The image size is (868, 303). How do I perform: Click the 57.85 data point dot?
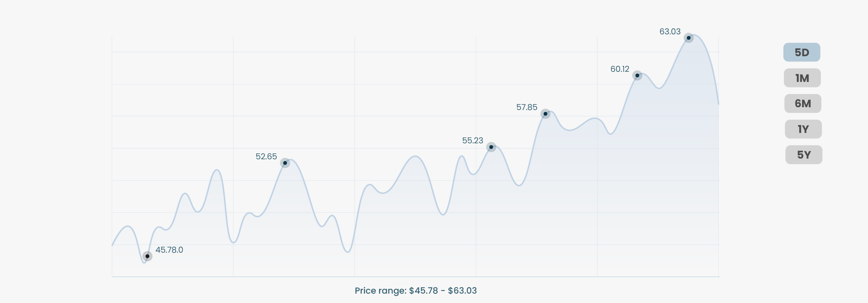[545, 113]
